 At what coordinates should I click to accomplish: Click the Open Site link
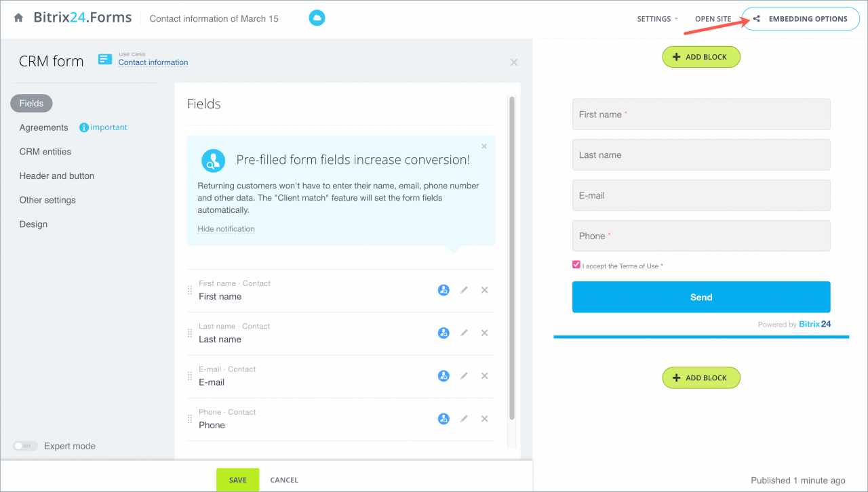coord(713,19)
